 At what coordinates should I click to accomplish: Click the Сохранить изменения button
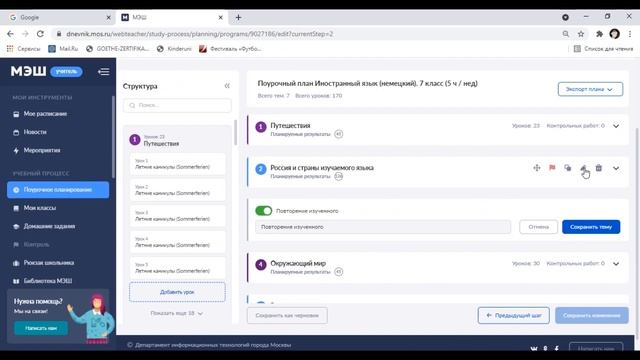pyautogui.click(x=591, y=316)
